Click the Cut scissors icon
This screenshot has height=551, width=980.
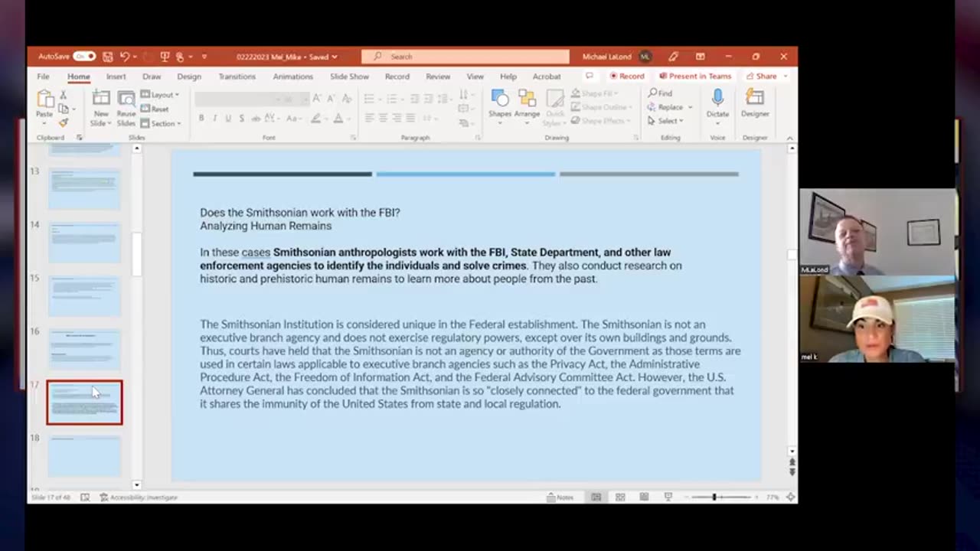(x=64, y=95)
